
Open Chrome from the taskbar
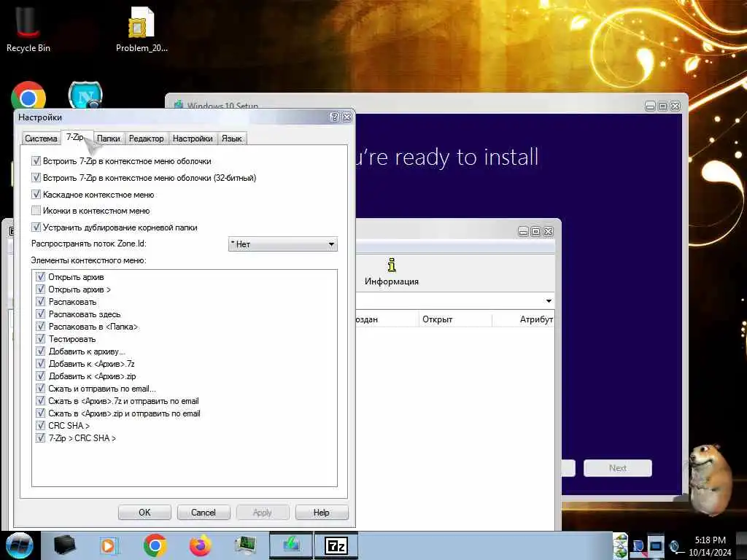(155, 545)
